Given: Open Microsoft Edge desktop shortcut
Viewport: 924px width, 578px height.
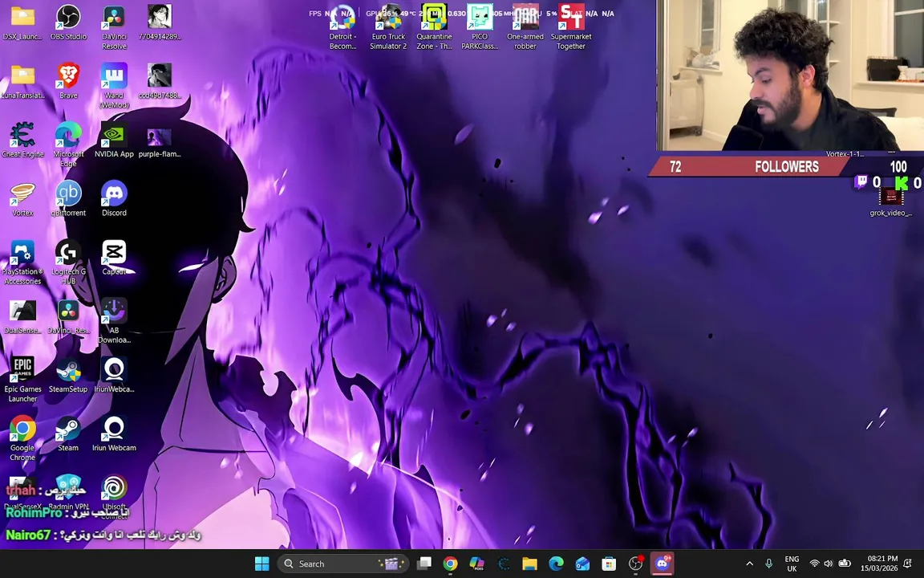Looking at the screenshot, I should pyautogui.click(x=68, y=145).
